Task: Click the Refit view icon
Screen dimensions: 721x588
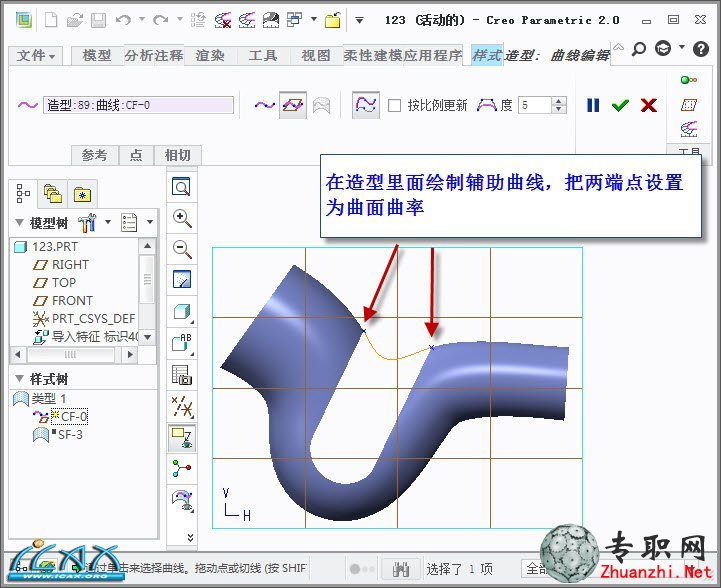Action: tap(182, 187)
